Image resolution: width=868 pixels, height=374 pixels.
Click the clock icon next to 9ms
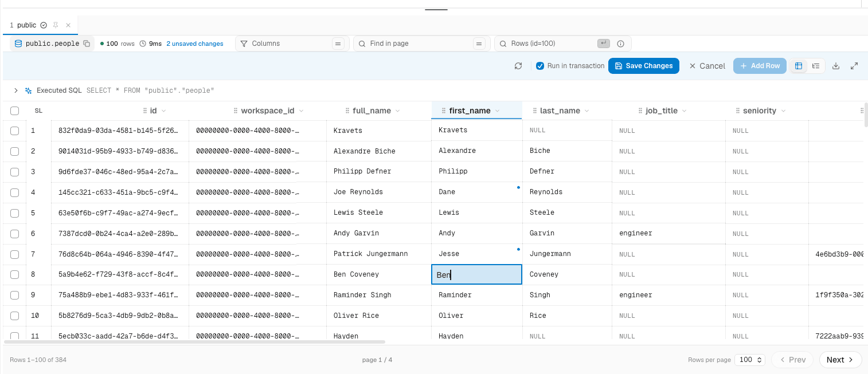pos(143,44)
